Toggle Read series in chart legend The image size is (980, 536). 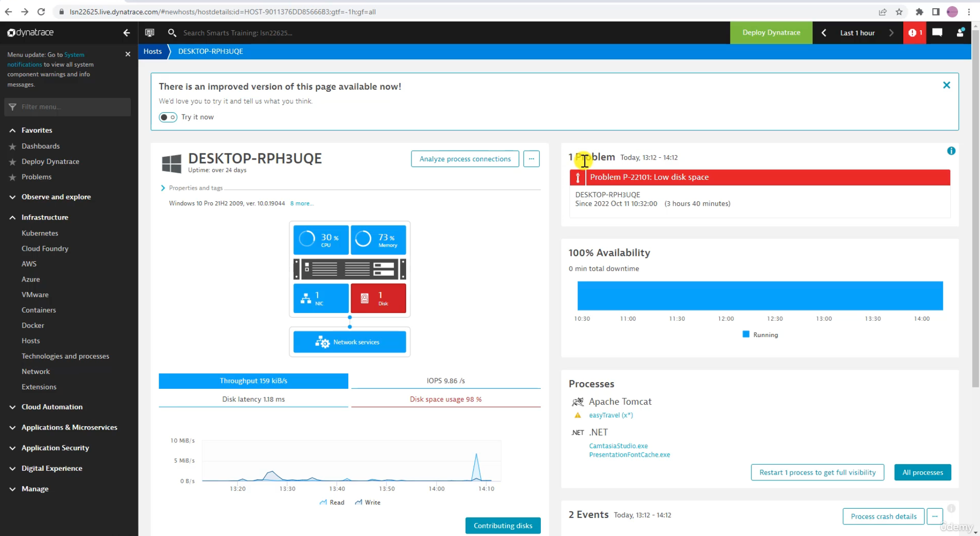click(x=332, y=502)
